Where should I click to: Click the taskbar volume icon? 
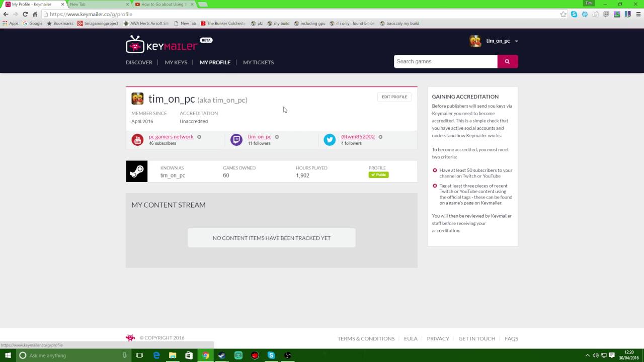[595, 355]
